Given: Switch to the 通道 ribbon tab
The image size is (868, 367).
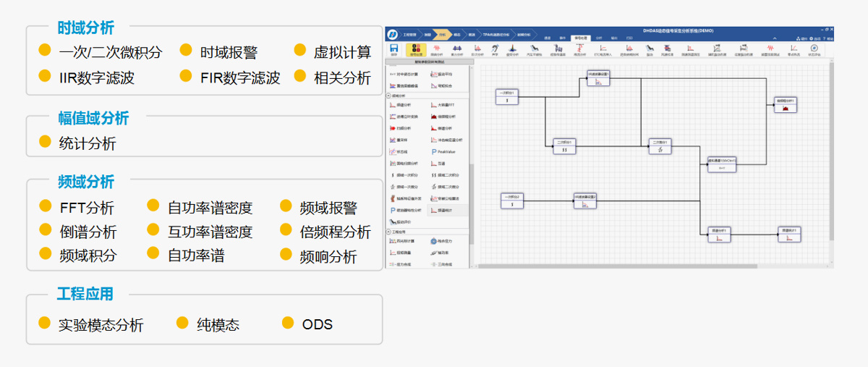Looking at the screenshot, I should coord(547,38).
